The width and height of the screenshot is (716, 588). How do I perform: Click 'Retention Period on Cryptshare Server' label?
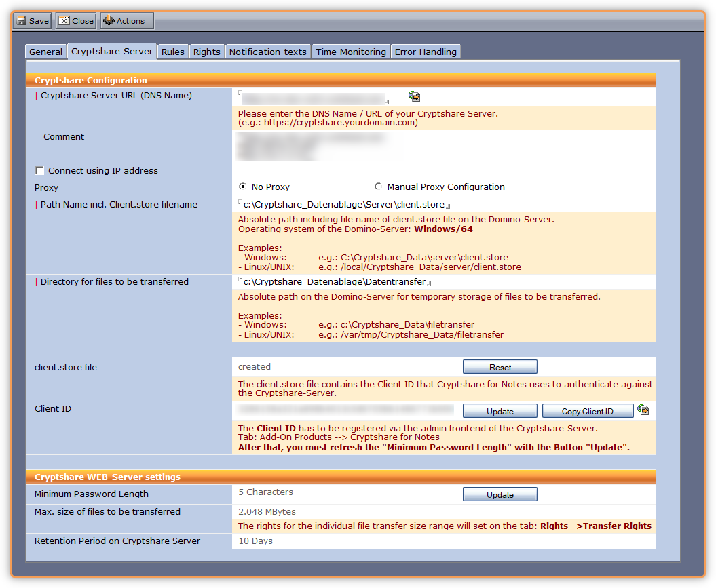coord(117,541)
